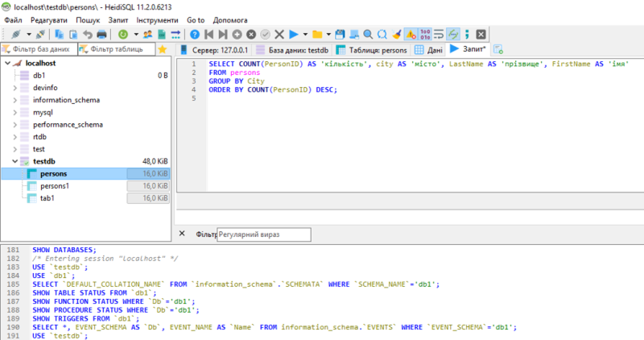
Task: Click the Undo arrow icon
Action: (88, 35)
